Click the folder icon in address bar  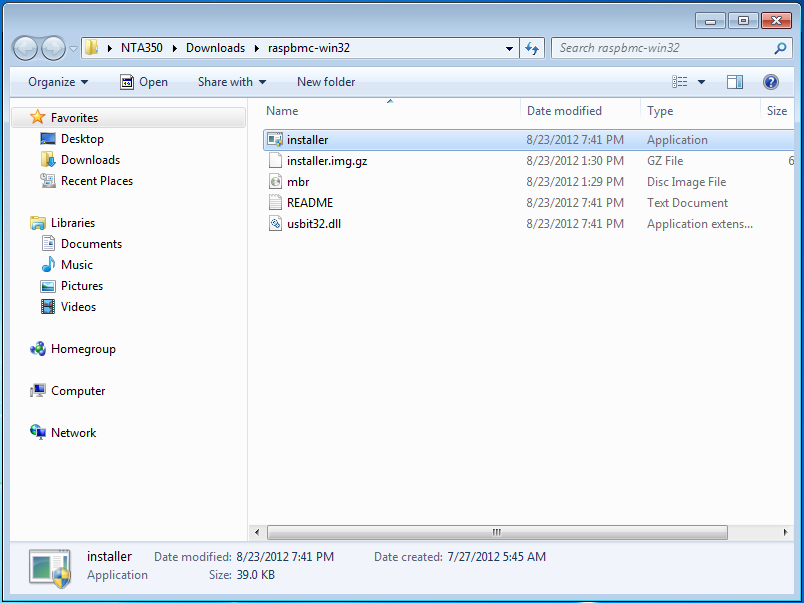pos(92,48)
